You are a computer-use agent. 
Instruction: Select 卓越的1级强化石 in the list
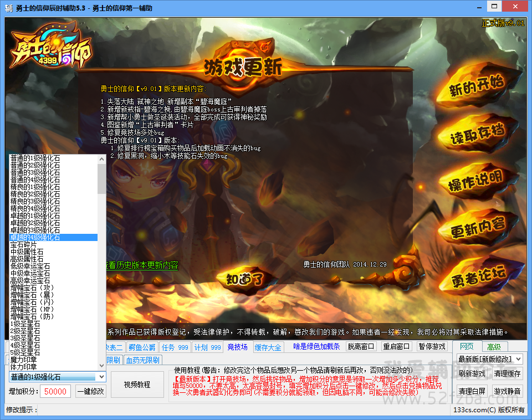coord(53,216)
